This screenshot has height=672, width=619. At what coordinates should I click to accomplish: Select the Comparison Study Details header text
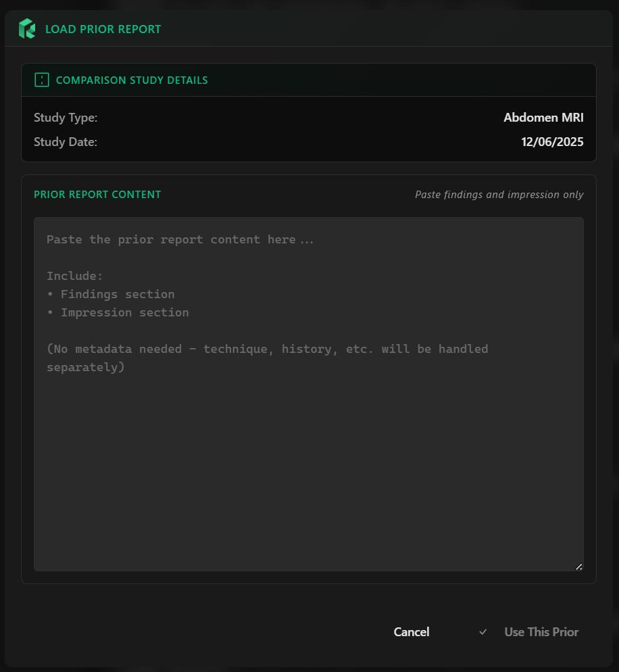pos(132,80)
